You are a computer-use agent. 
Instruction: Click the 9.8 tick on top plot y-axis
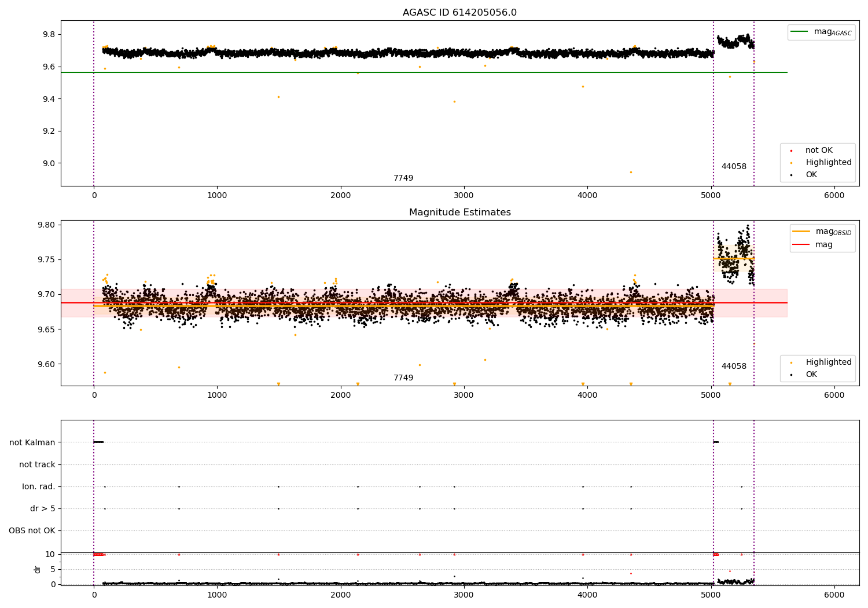(x=49, y=35)
